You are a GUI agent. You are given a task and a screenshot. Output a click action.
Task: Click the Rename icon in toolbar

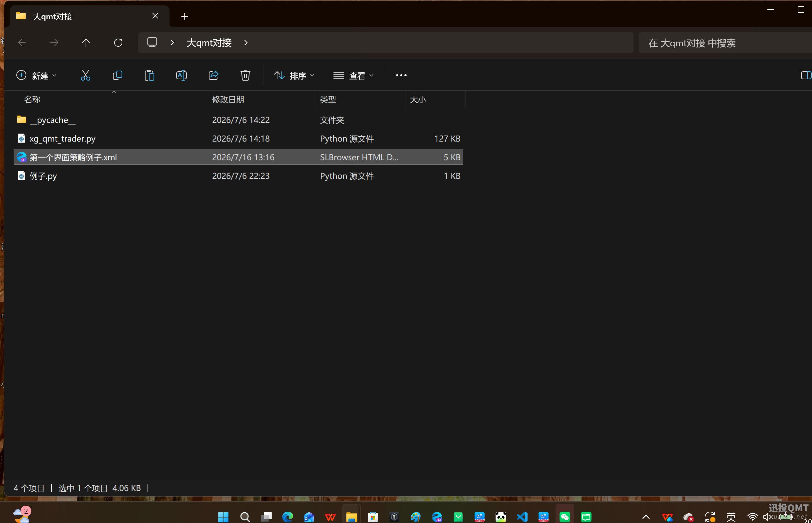pos(181,75)
